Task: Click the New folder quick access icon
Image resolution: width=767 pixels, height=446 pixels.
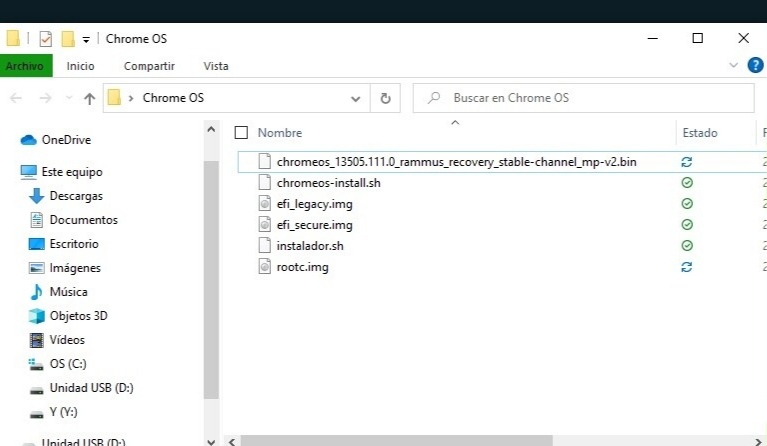Action: (x=68, y=39)
